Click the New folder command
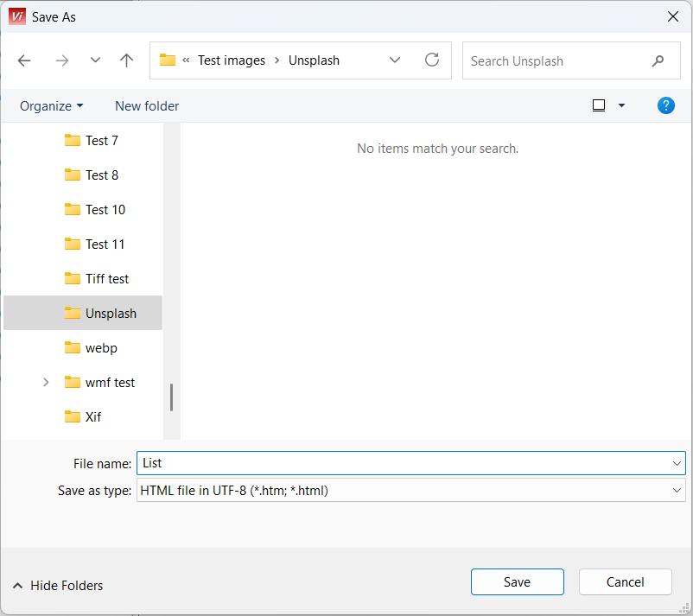Screen dimensions: 693x616 [147, 105]
